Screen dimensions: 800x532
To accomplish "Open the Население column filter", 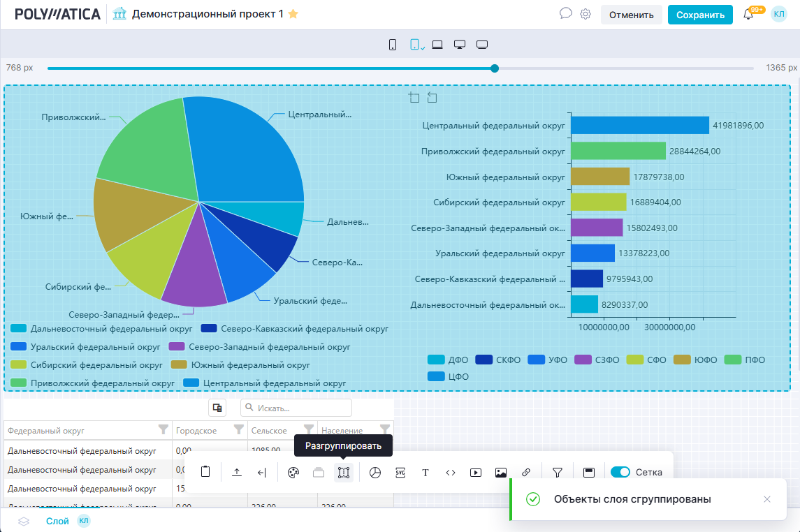I will point(384,429).
